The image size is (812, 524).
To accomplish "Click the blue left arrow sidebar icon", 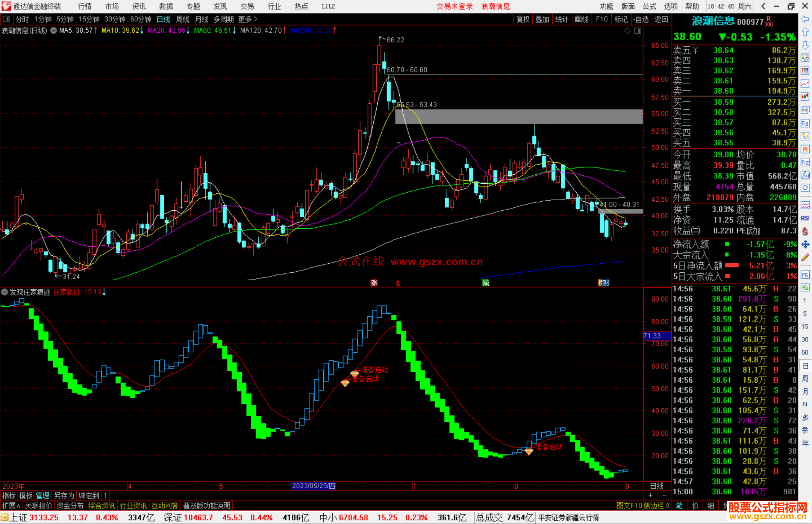I will pos(805,19).
